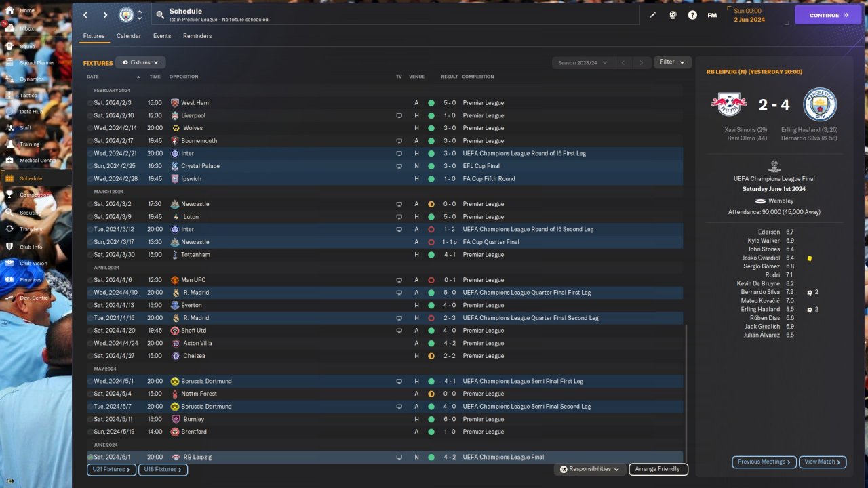Toggle the reminder circle on the Man UFC row
The height and width of the screenshot is (488, 868).
tap(90, 280)
